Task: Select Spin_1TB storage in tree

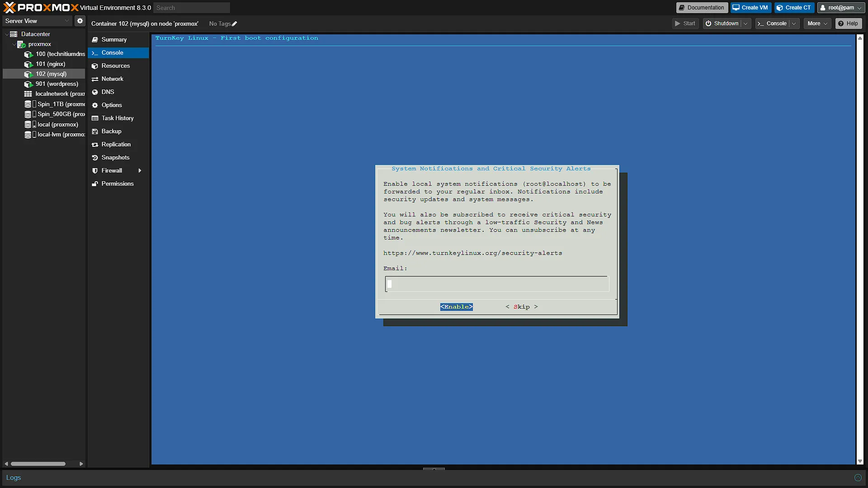Action: click(x=55, y=104)
